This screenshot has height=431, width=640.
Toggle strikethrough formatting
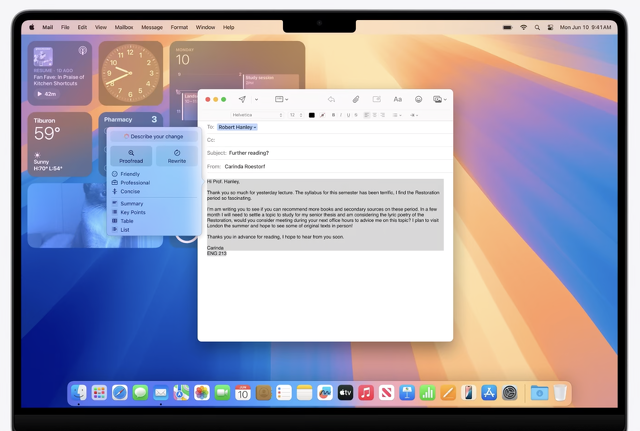[x=356, y=115]
